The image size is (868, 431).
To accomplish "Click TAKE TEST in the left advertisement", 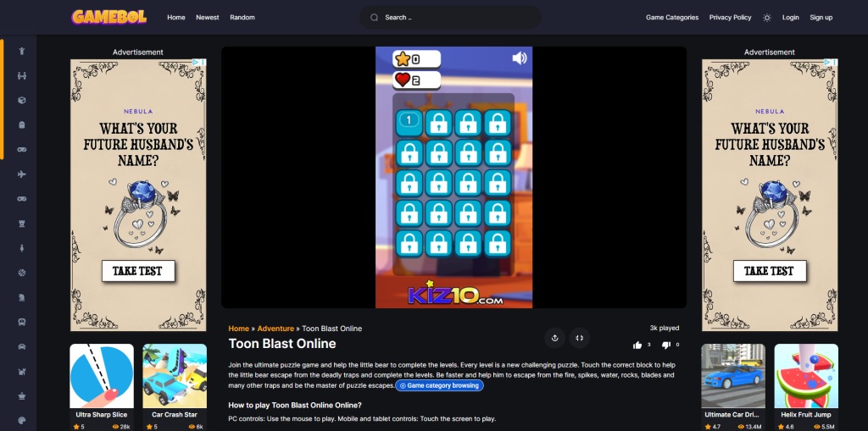I will [x=138, y=271].
